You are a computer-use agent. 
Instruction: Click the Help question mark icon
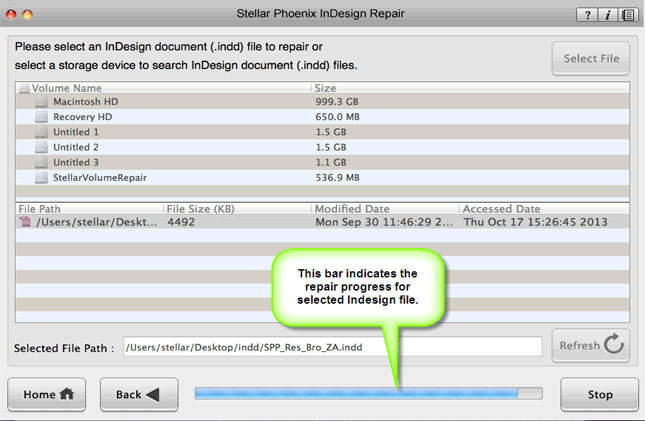point(586,14)
